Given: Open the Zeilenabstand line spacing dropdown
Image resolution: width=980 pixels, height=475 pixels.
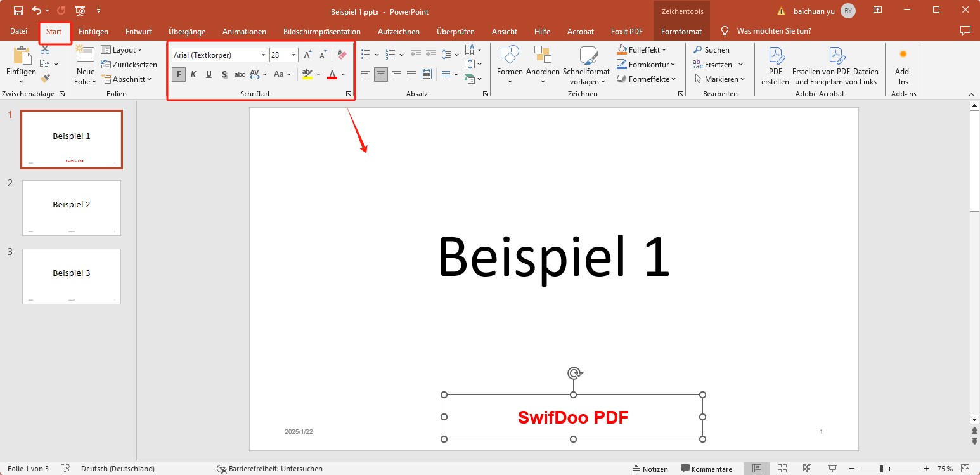Looking at the screenshot, I should pyautogui.click(x=449, y=54).
